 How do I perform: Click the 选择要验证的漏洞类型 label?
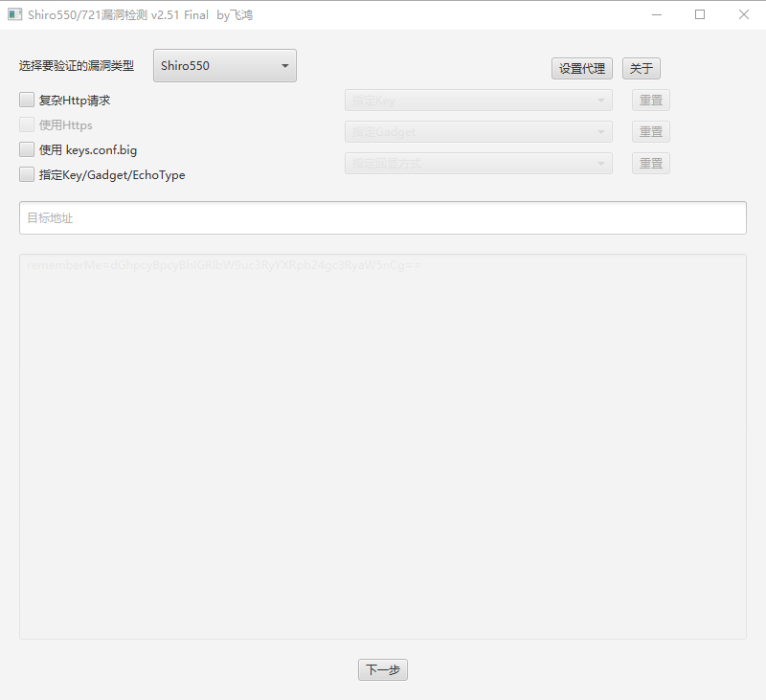pyautogui.click(x=77, y=66)
